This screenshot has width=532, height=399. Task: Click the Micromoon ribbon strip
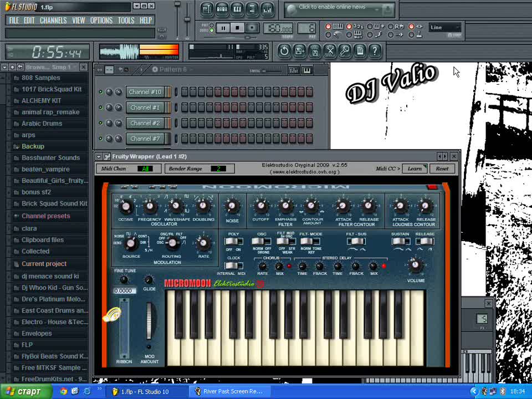click(124, 328)
